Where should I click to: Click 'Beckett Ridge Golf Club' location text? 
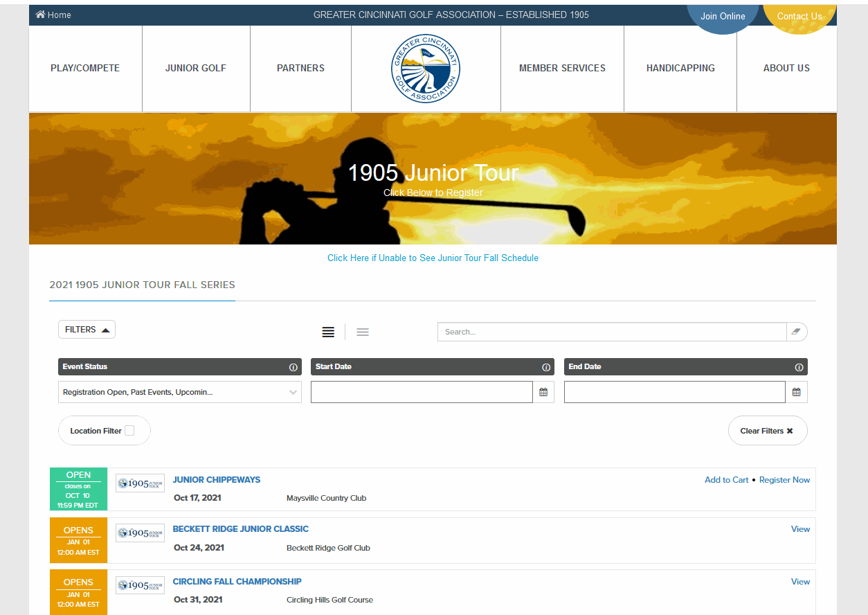tap(328, 548)
